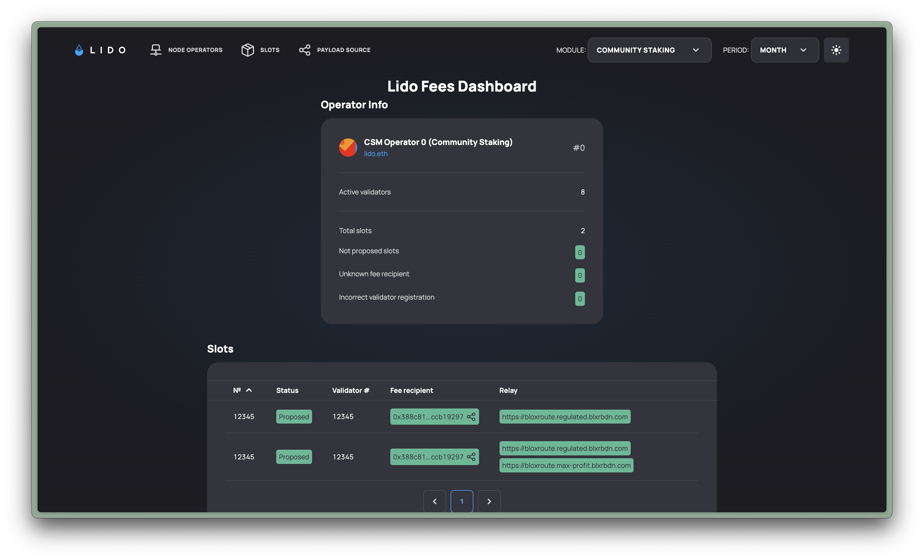
Task: Click the Slots section heading
Action: coord(220,349)
